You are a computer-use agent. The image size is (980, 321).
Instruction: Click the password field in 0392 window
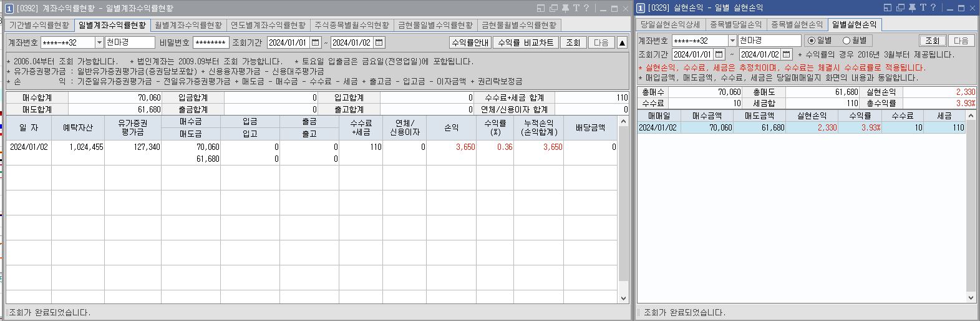tap(211, 42)
